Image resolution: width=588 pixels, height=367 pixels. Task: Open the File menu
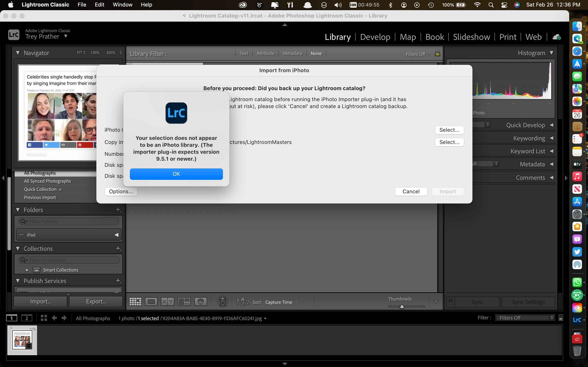(x=82, y=5)
